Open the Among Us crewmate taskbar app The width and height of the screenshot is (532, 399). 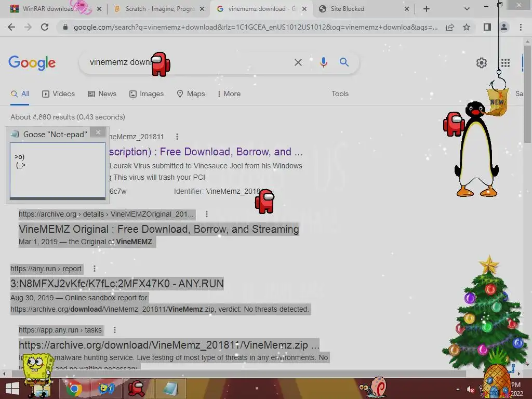click(x=137, y=389)
